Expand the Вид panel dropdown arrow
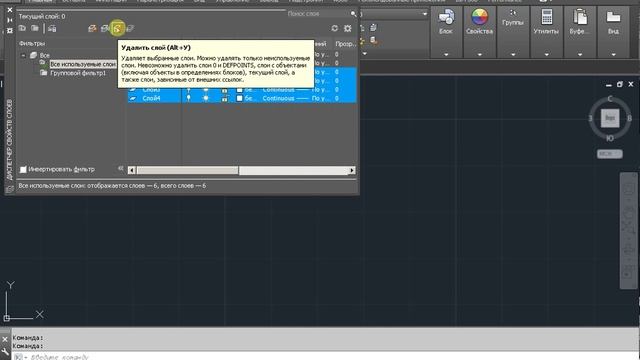The height and width of the screenshot is (360, 640). [613, 54]
